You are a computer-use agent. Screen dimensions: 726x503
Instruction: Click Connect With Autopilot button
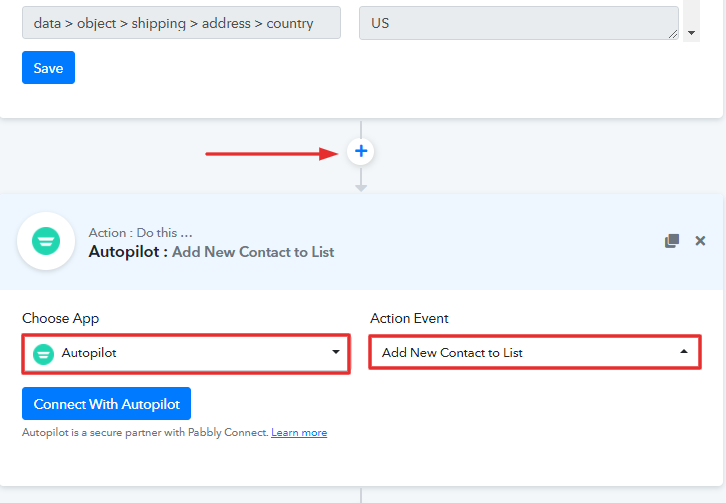[x=106, y=404]
